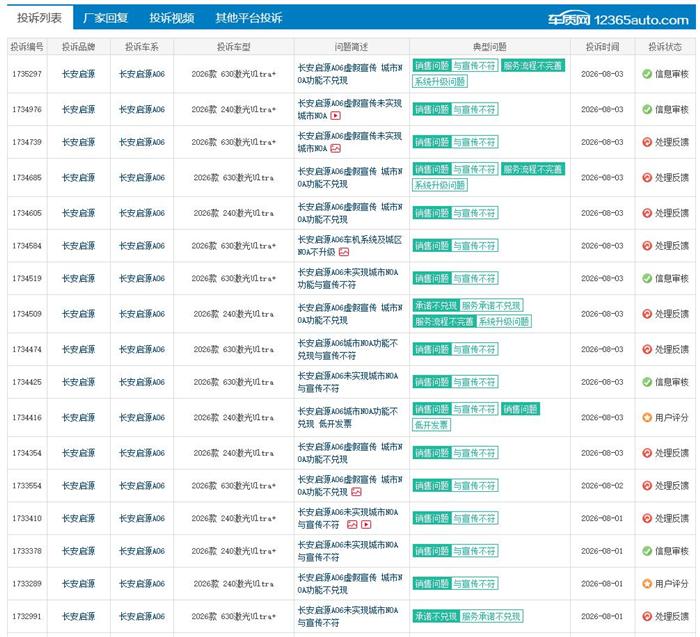Click the orange 用户评分 star icon for 1734416
Screen dimensions: 700x637
[647, 417]
